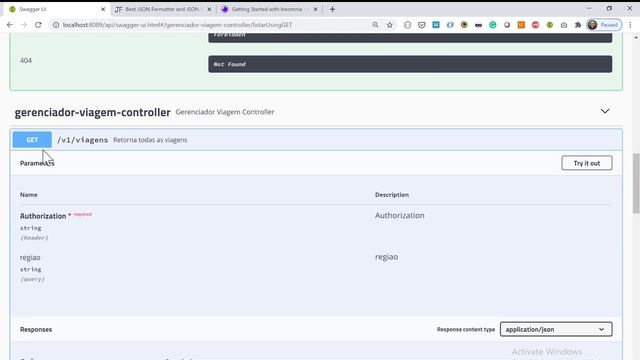Click the regiao description text
Viewport: 640px width, 360px height.
click(387, 257)
